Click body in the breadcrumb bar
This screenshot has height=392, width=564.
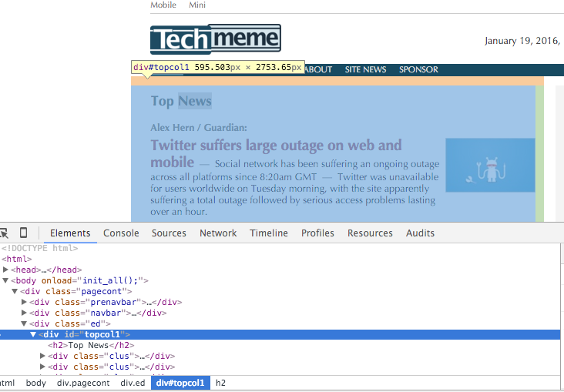click(x=36, y=383)
